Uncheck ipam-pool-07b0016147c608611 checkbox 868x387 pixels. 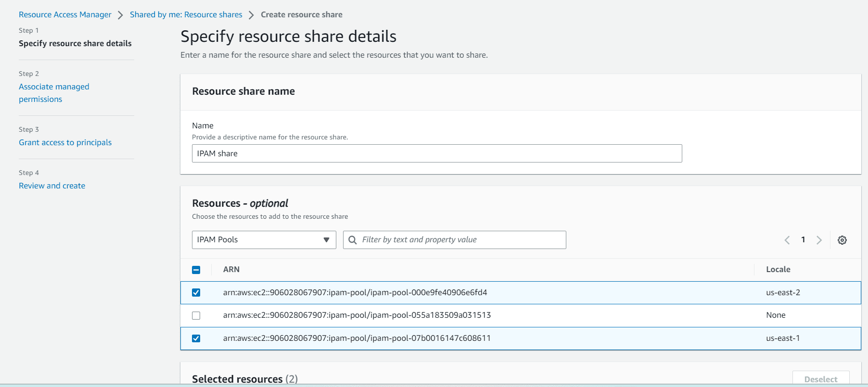click(196, 338)
